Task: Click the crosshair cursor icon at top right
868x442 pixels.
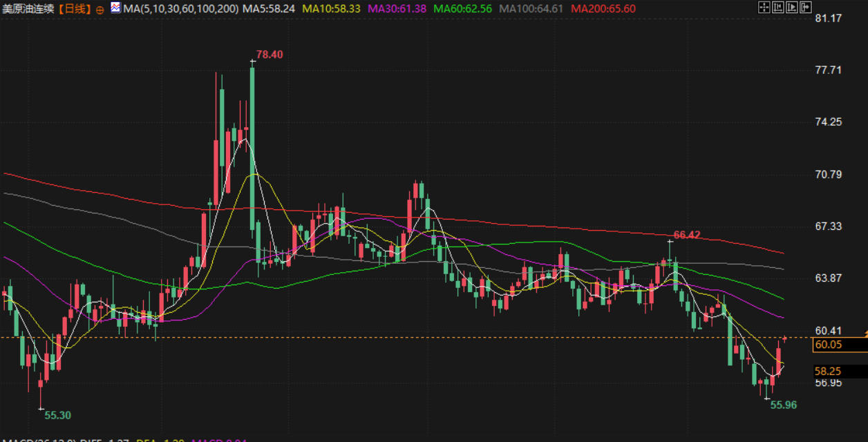Action: (764, 7)
